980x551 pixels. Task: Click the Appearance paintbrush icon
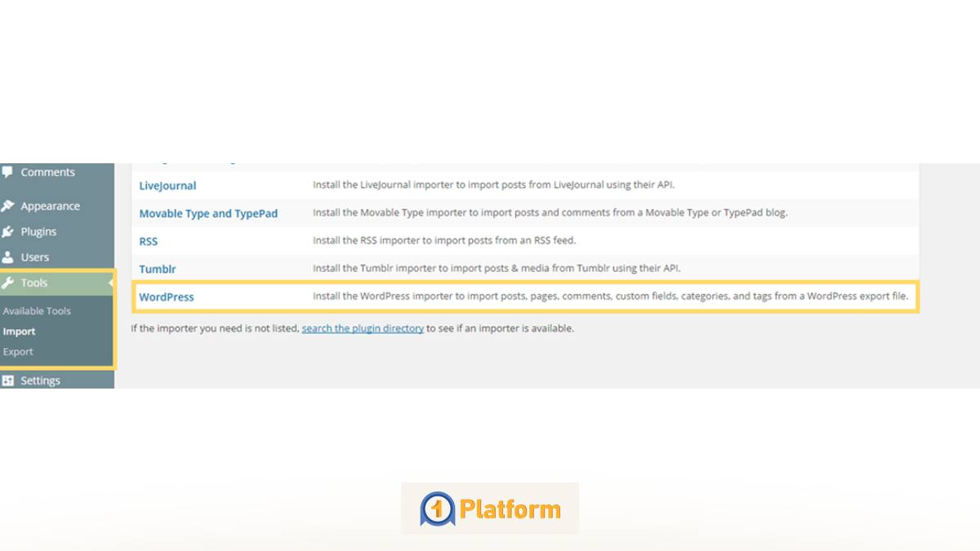[x=8, y=207]
